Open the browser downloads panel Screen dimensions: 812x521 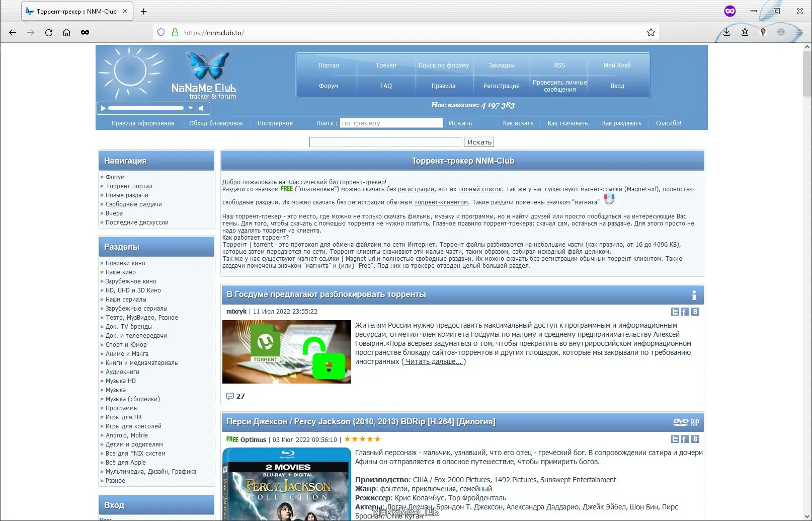pos(726,33)
